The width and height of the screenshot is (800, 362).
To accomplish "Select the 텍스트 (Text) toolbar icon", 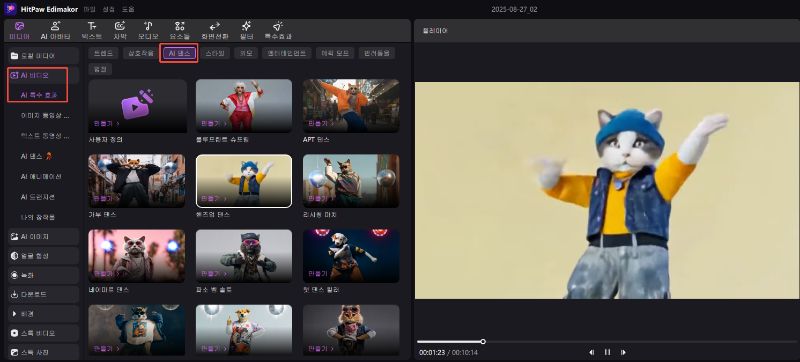I will click(x=91, y=25).
